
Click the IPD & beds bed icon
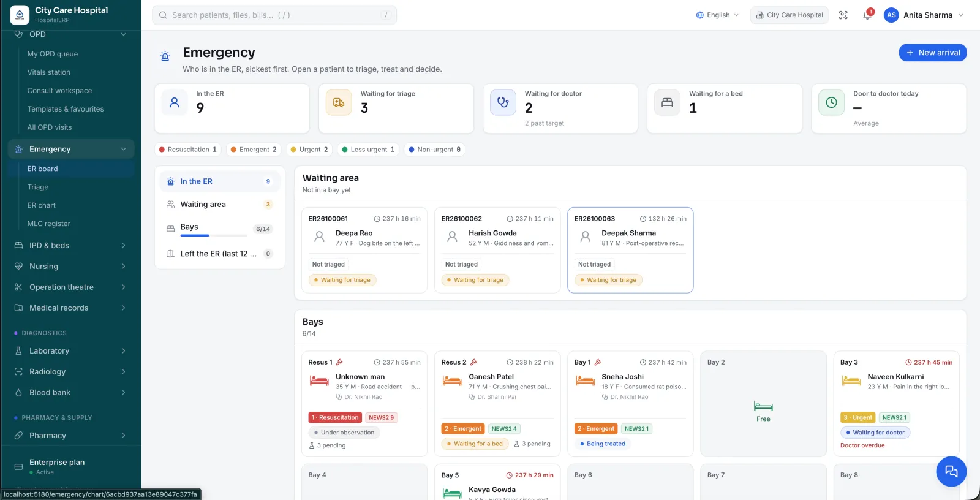(18, 246)
